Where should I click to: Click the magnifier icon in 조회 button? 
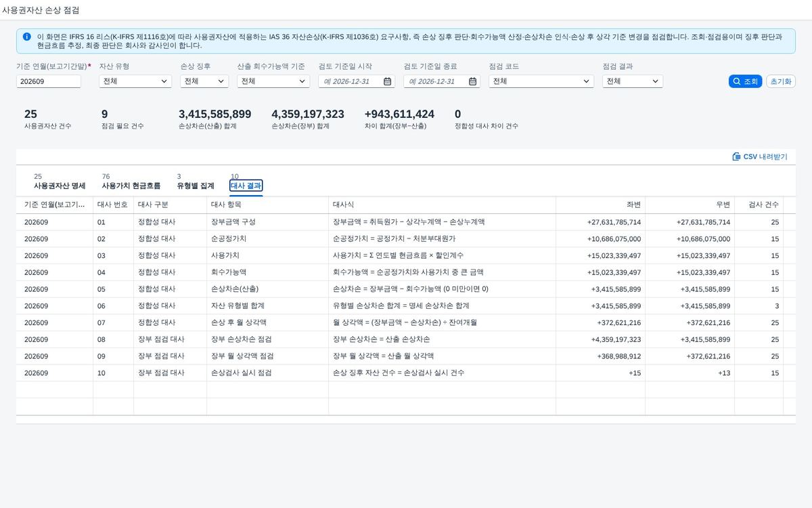click(x=736, y=81)
